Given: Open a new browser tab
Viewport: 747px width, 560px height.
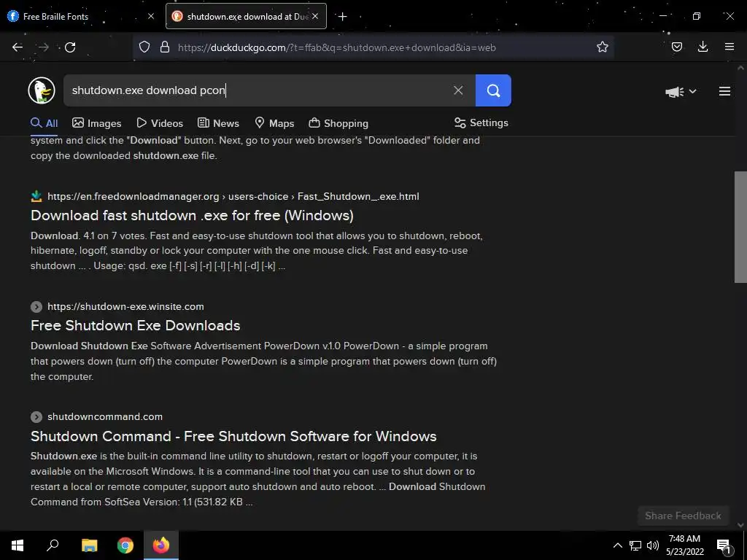Looking at the screenshot, I should coord(342,16).
